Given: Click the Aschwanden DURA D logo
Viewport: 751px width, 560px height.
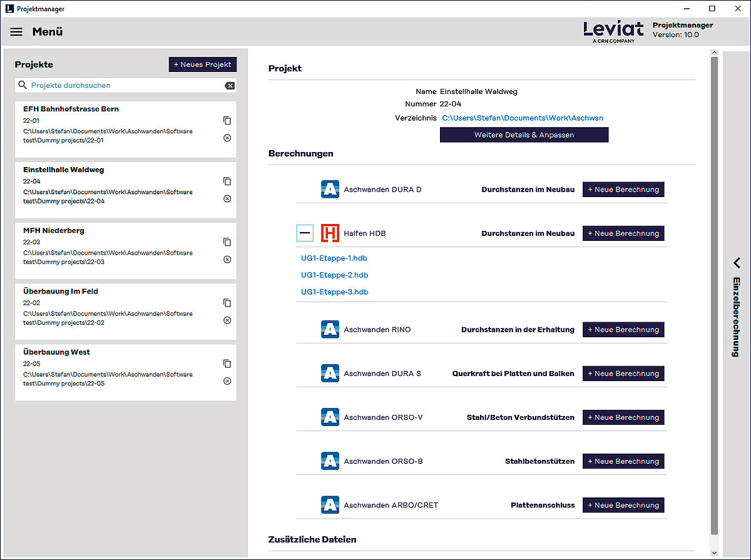Looking at the screenshot, I should [x=330, y=190].
